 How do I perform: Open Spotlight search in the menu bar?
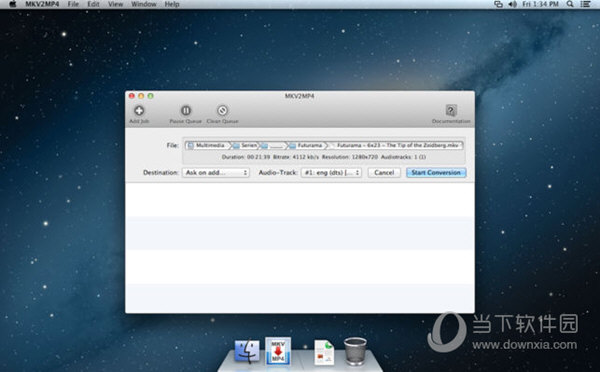point(570,4)
